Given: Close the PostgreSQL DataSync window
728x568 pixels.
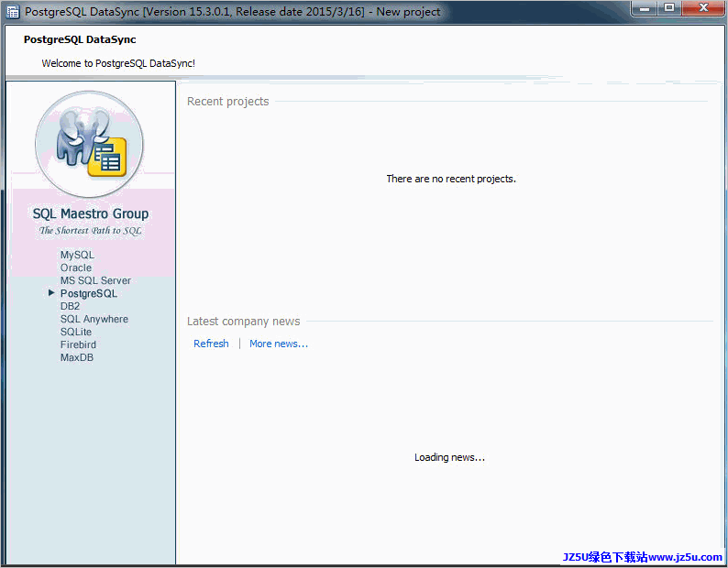Looking at the screenshot, I should tap(703, 8).
